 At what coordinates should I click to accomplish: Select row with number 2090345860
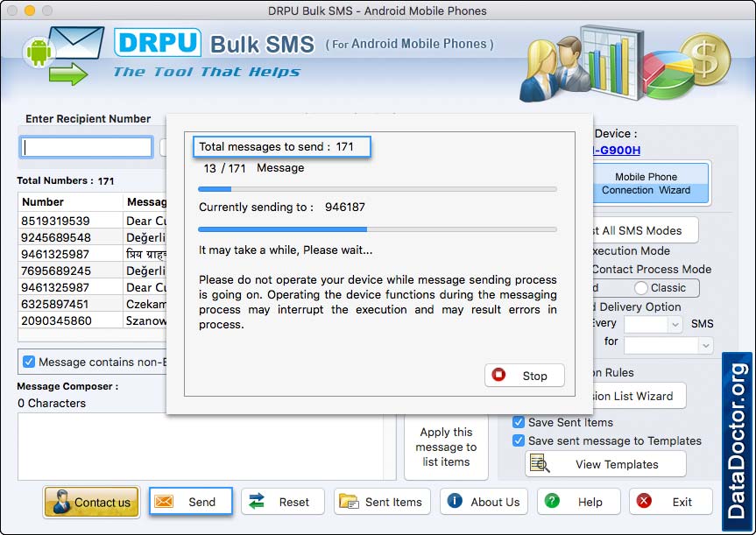(92, 320)
